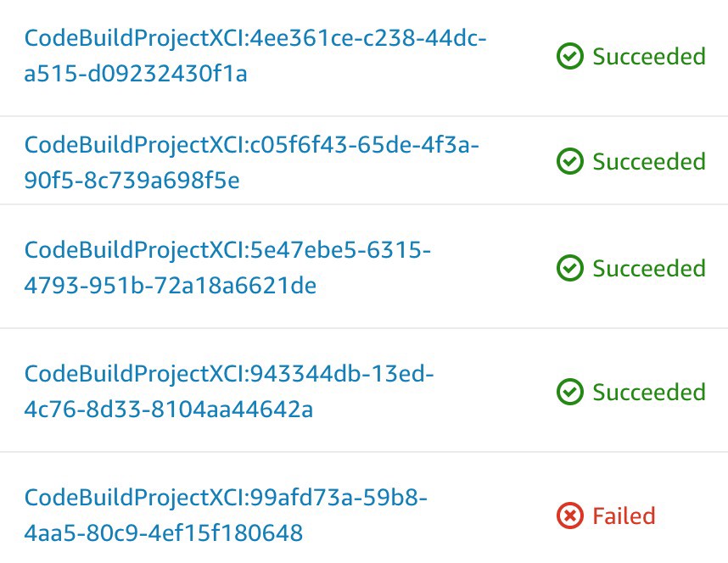This screenshot has width=728, height=563.
Task: Click Succeeded status text for build c05f6f43
Action: tap(649, 161)
